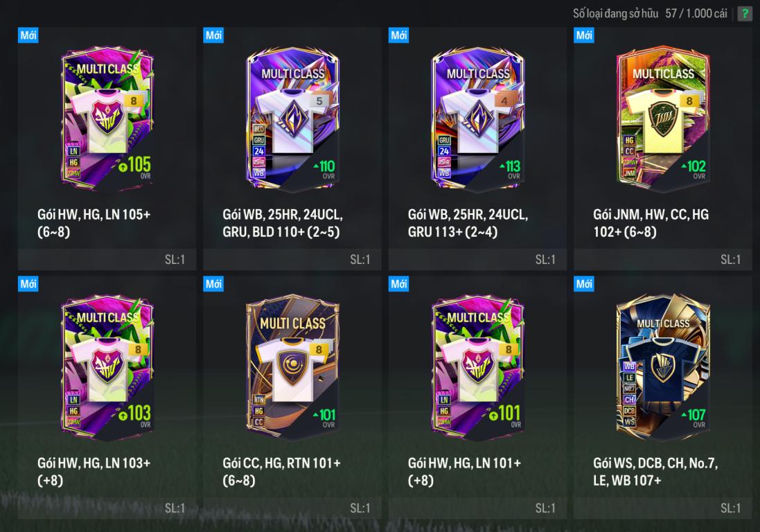Screen dimensions: 760x532
Task: Click the Mới badge on the JNM 102+ pack
Action: click(x=583, y=35)
